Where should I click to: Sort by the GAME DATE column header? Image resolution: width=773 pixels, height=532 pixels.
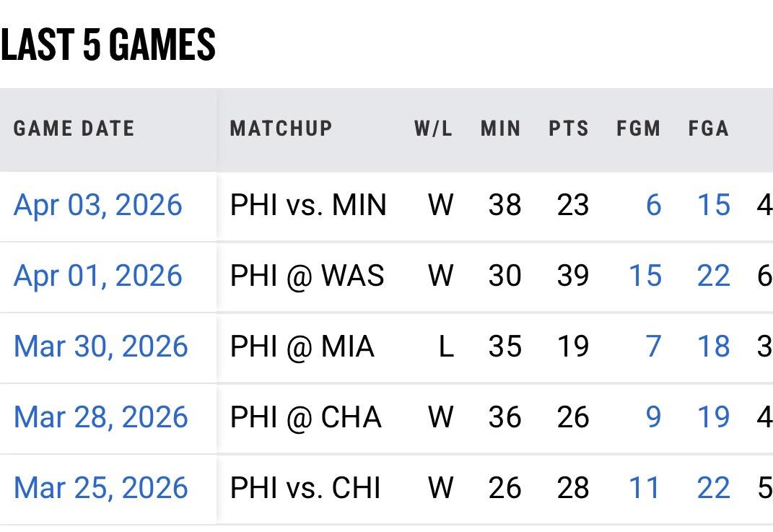click(x=74, y=129)
